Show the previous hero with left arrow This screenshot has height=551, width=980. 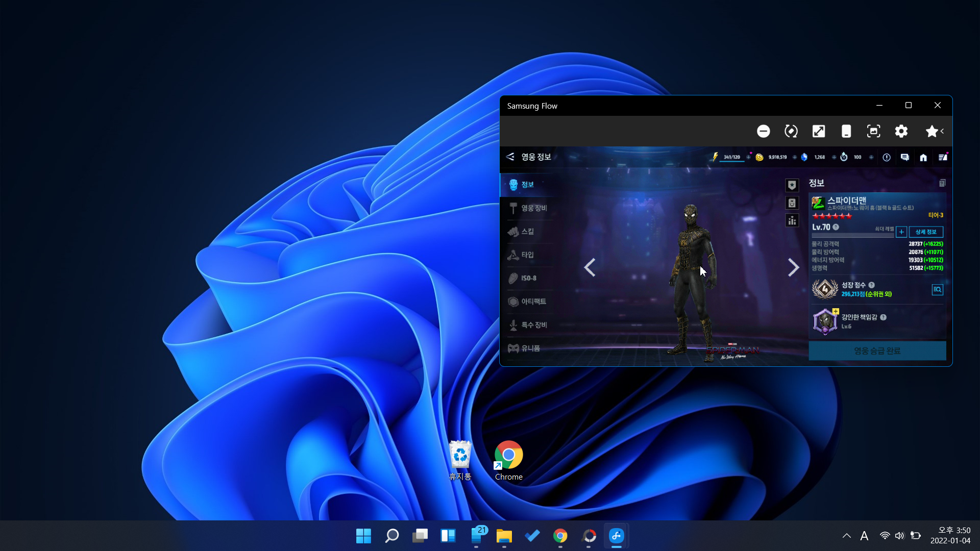click(590, 267)
